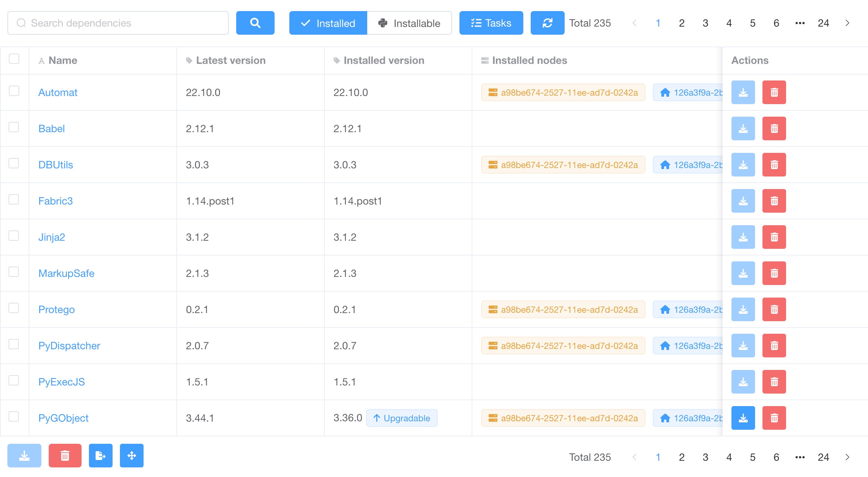
Task: Select the Installed tab
Action: pyautogui.click(x=328, y=23)
